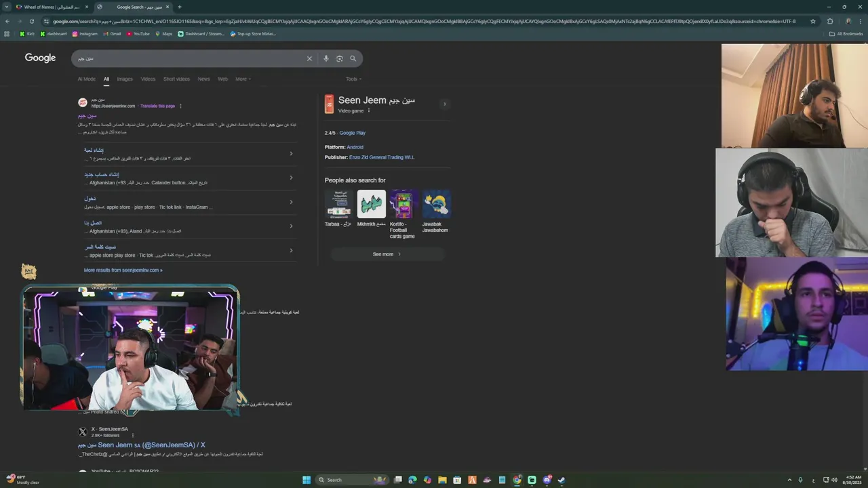Open the apps grid in bookmarks bar
Image resolution: width=868 pixels, height=488 pixels.
pyautogui.click(x=7, y=33)
